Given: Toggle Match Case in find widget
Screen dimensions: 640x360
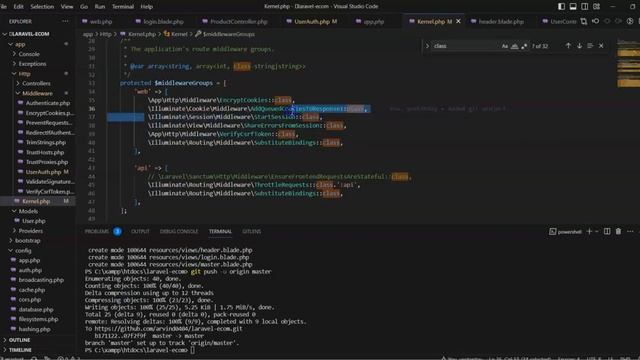Looking at the screenshot, I should [505, 46].
